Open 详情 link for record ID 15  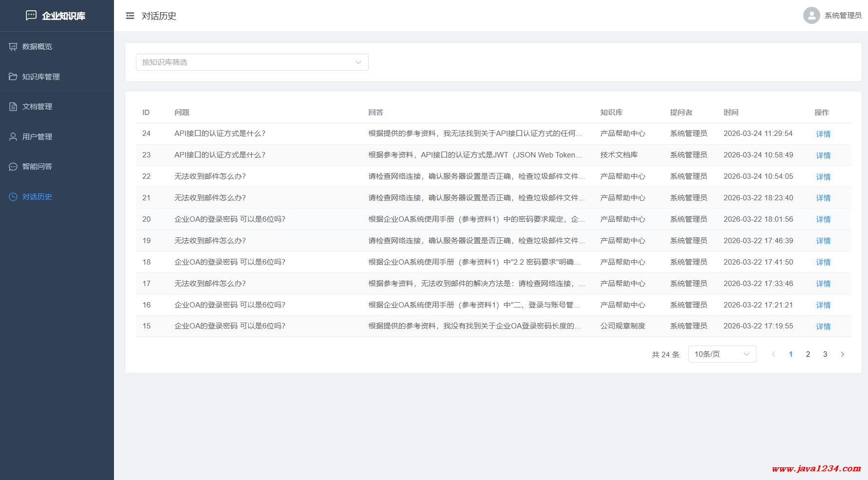point(823,326)
